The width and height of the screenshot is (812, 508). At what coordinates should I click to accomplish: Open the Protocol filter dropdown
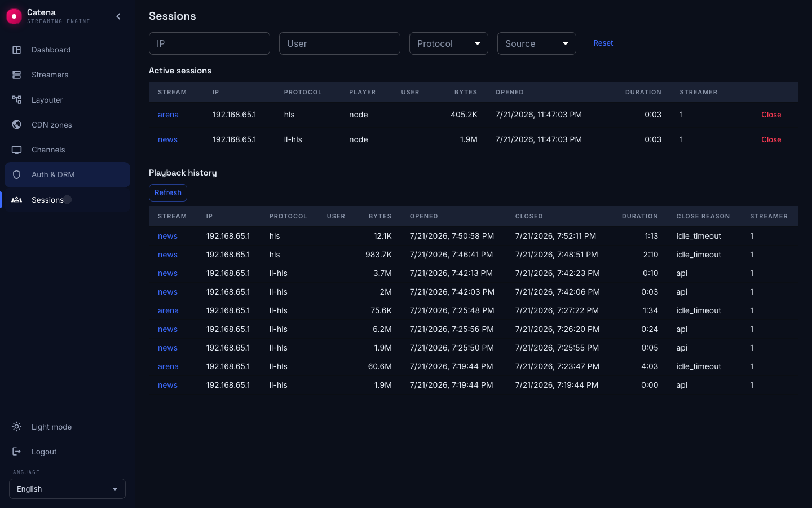pos(449,43)
